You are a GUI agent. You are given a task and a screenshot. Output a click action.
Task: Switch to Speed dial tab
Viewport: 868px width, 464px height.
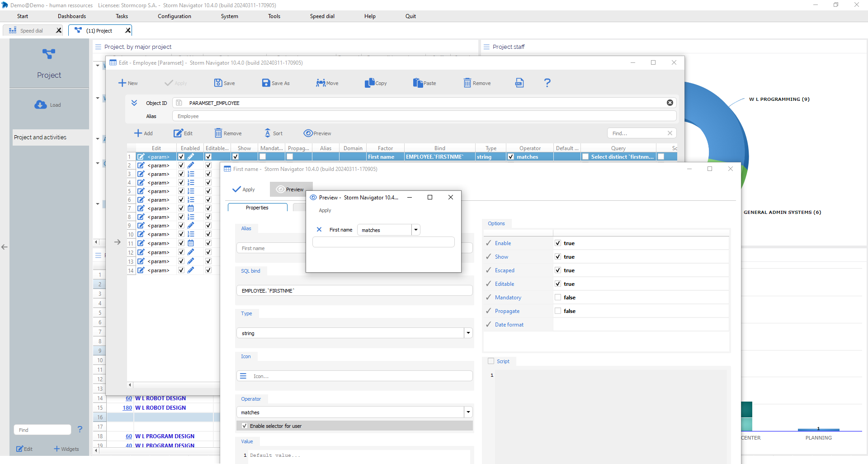32,31
